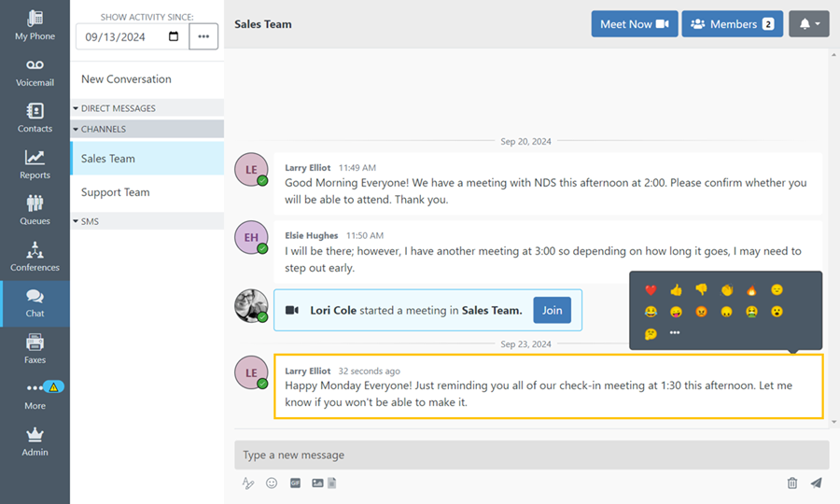Click the Type a new message field
The width and height of the screenshot is (840, 504).
531,455
